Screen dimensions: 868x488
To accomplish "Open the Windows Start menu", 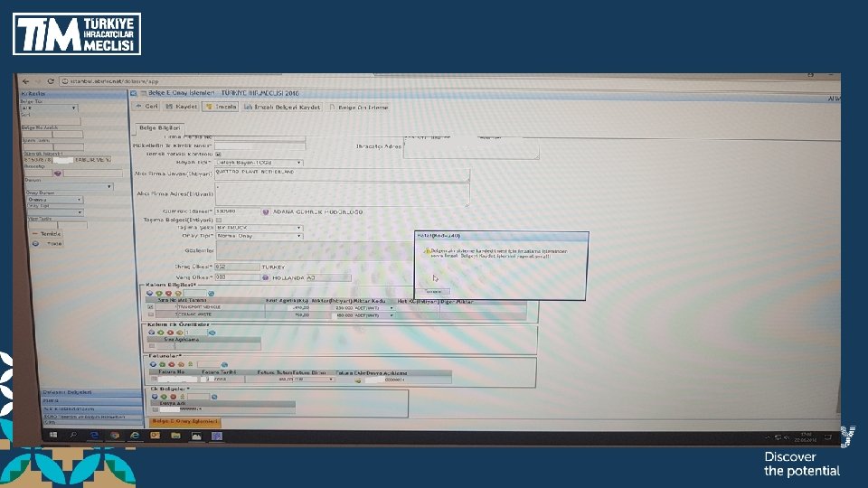I will click(53, 435).
